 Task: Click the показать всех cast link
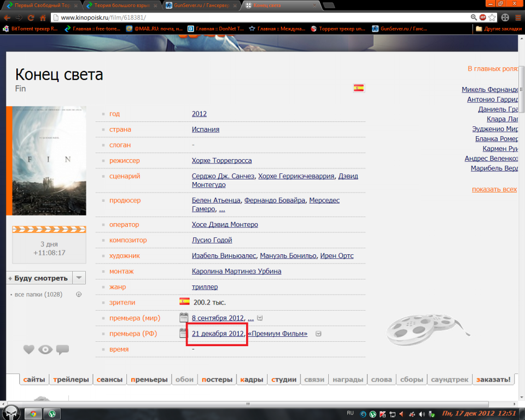pos(494,189)
